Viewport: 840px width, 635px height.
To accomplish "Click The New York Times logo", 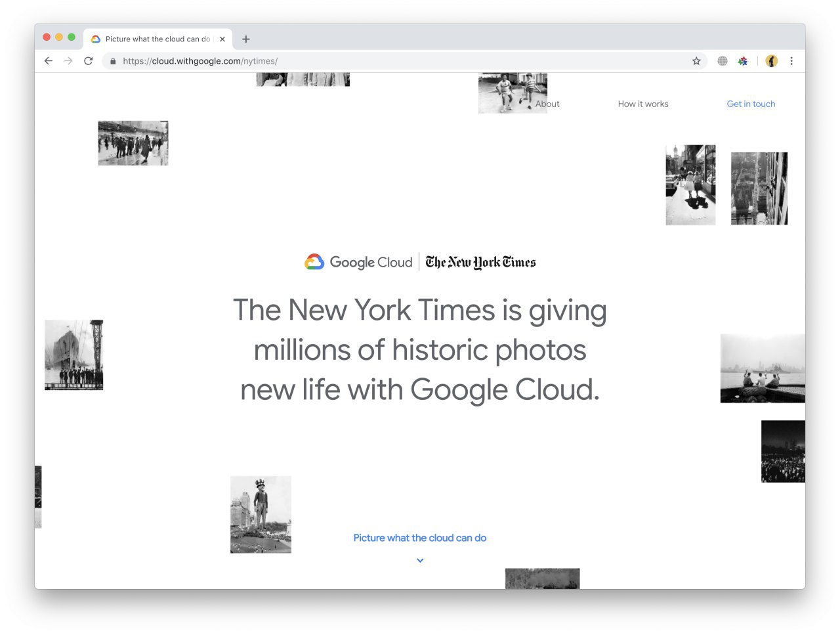I will click(480, 262).
